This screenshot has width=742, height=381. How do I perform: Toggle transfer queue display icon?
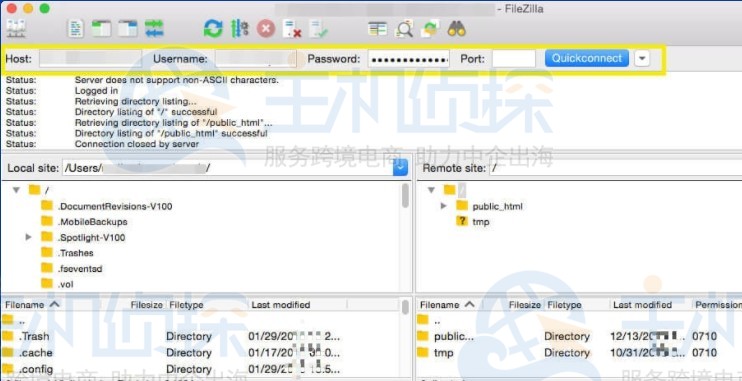tap(154, 29)
